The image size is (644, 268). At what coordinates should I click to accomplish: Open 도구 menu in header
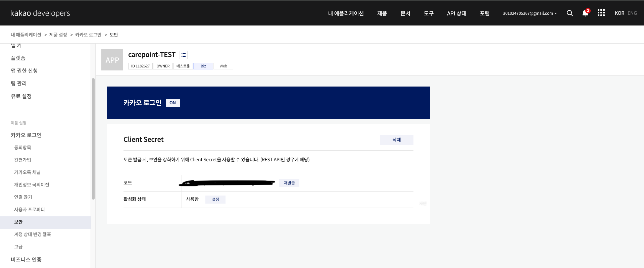[x=429, y=13]
